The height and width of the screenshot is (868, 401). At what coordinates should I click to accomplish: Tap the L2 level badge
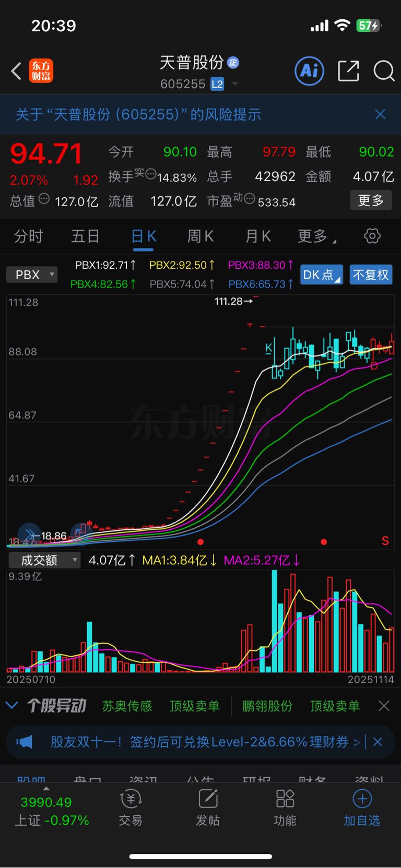click(x=218, y=84)
